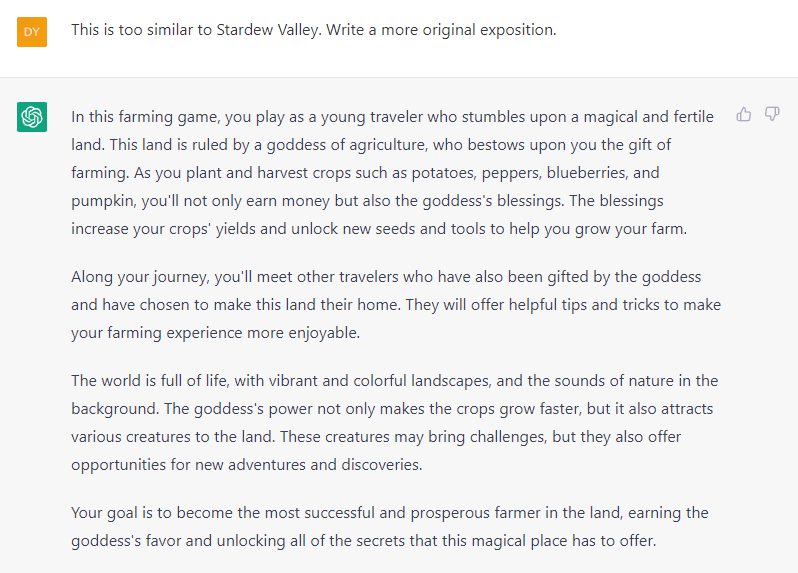Click the ChatGPT logo avatar
The height and width of the screenshot is (573, 798).
click(32, 117)
